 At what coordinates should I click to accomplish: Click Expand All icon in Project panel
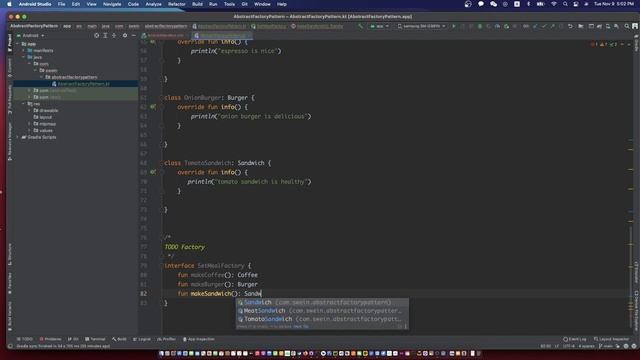(105, 36)
